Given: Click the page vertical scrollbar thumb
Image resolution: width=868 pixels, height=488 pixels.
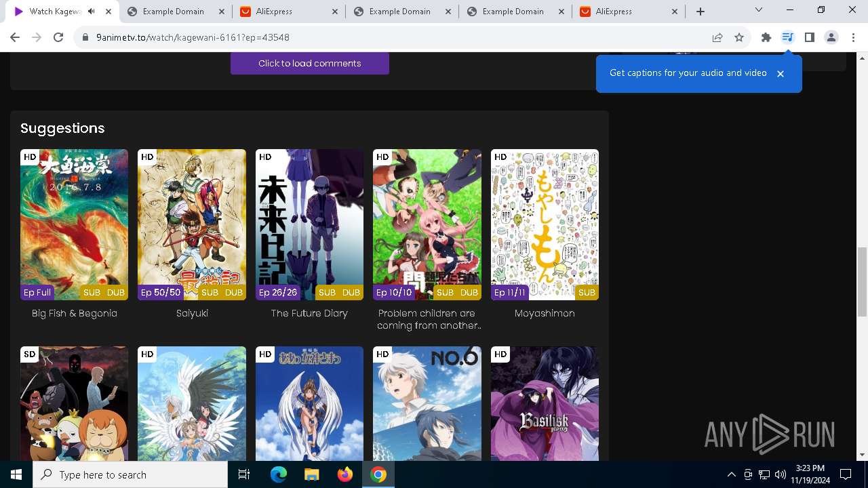Looking at the screenshot, I should (x=862, y=282).
